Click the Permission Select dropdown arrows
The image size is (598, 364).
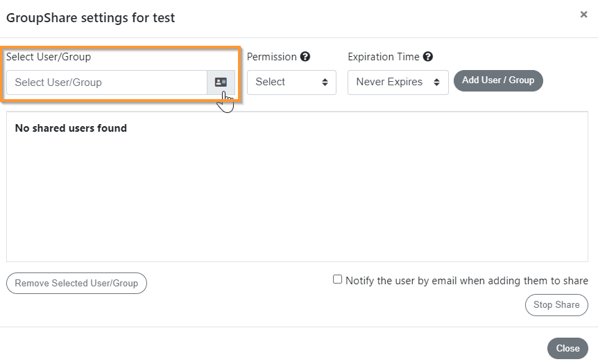325,83
